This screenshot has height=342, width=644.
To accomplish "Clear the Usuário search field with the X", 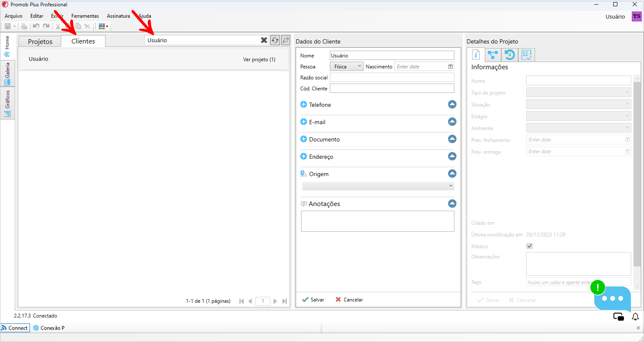I will click(x=264, y=40).
